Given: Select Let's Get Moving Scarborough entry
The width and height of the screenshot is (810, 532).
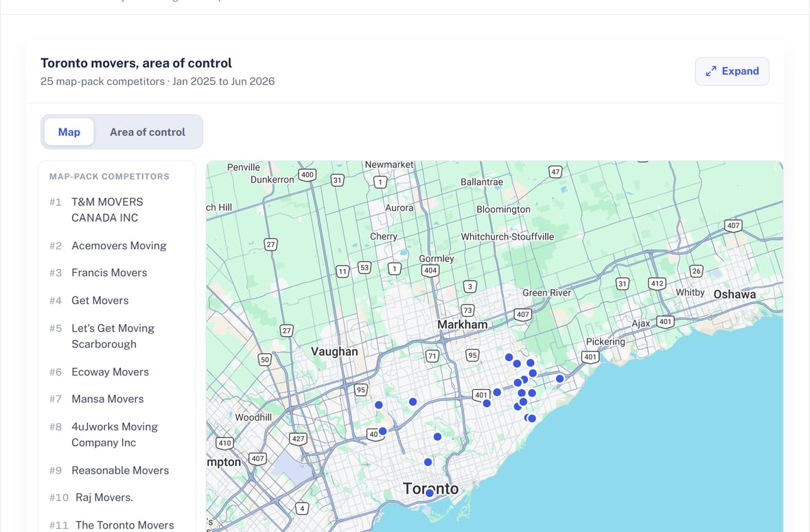Looking at the screenshot, I should pos(113,336).
